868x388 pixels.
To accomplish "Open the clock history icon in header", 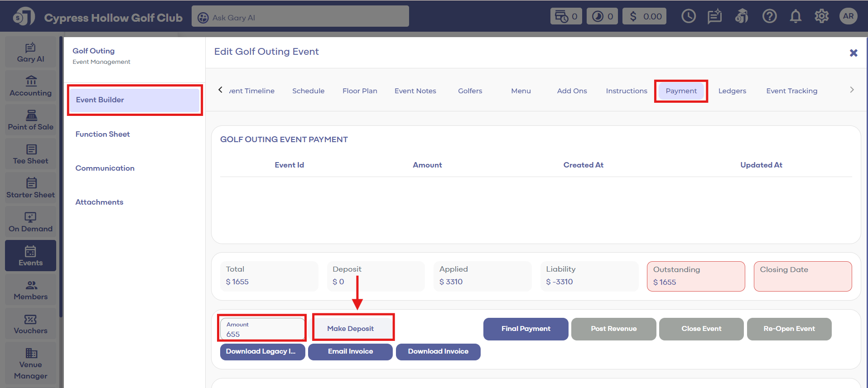I will (x=688, y=17).
